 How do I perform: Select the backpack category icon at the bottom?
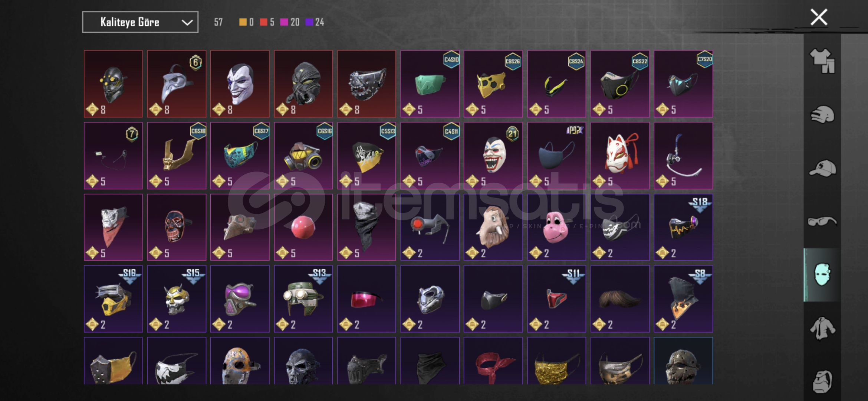point(822,381)
